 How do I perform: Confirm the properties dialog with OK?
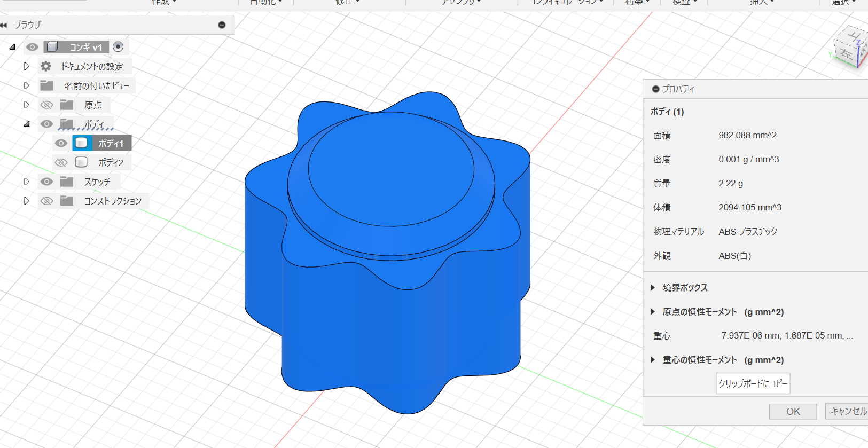pos(793,411)
